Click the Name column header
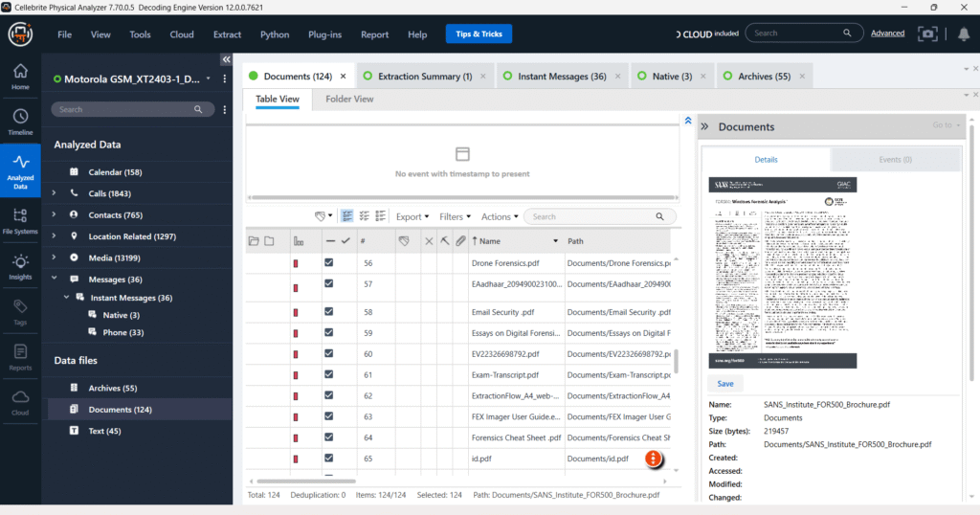Screen dimensions: 980x515 coord(516,241)
